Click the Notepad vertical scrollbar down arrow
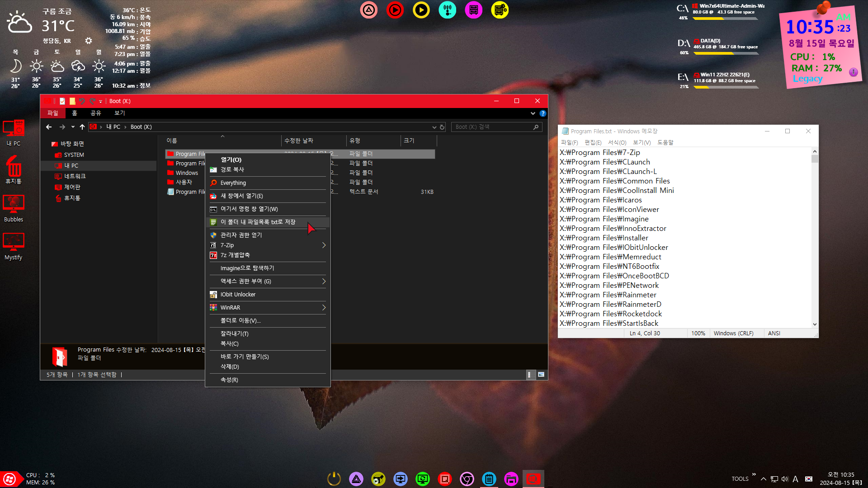The height and width of the screenshot is (488, 868). point(815,324)
